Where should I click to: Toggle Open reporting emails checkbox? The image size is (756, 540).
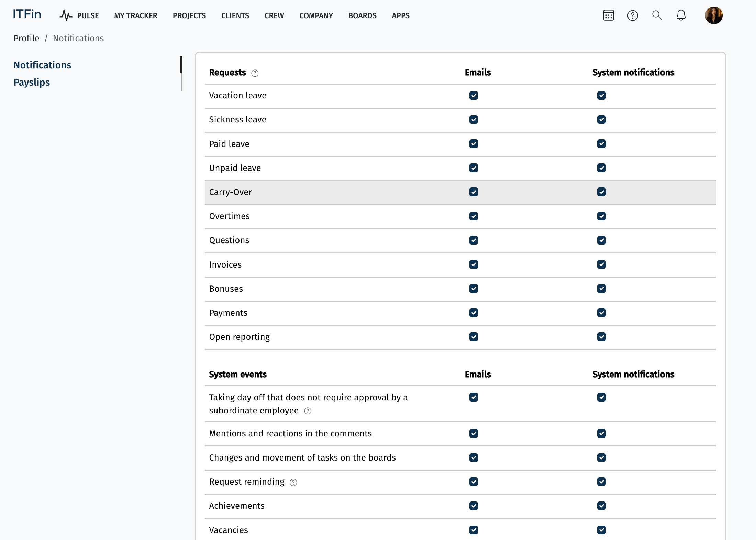tap(474, 337)
